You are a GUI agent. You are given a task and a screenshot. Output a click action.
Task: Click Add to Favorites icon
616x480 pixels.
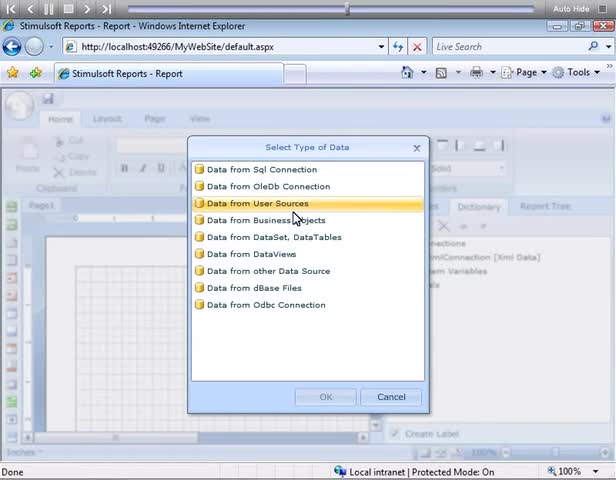[x=36, y=73]
